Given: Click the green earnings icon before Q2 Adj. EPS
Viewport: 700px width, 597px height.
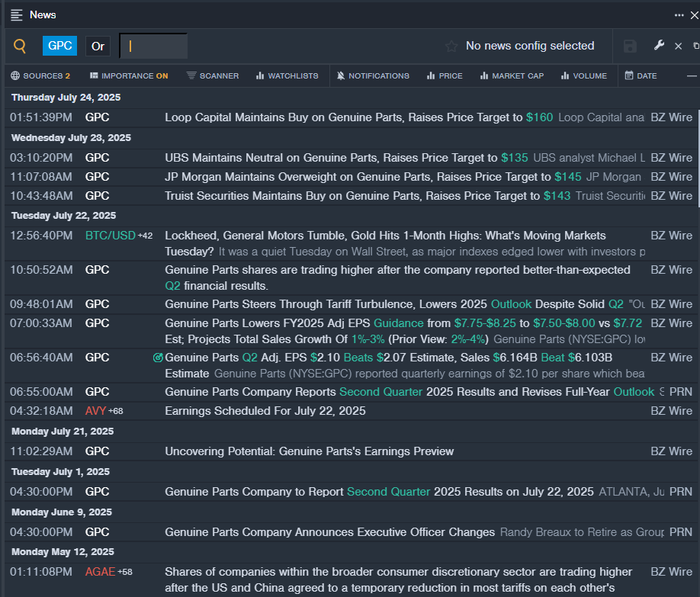Looking at the screenshot, I should pyautogui.click(x=158, y=358).
